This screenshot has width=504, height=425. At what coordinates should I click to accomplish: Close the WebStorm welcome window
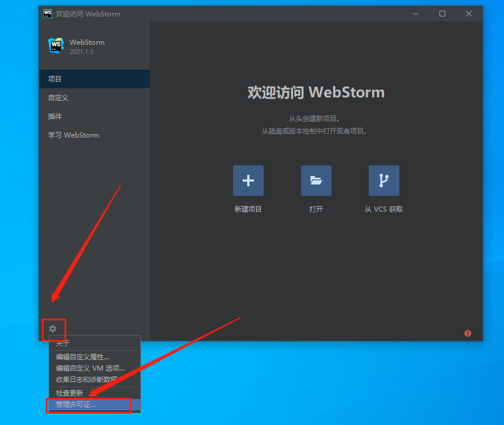tap(469, 14)
